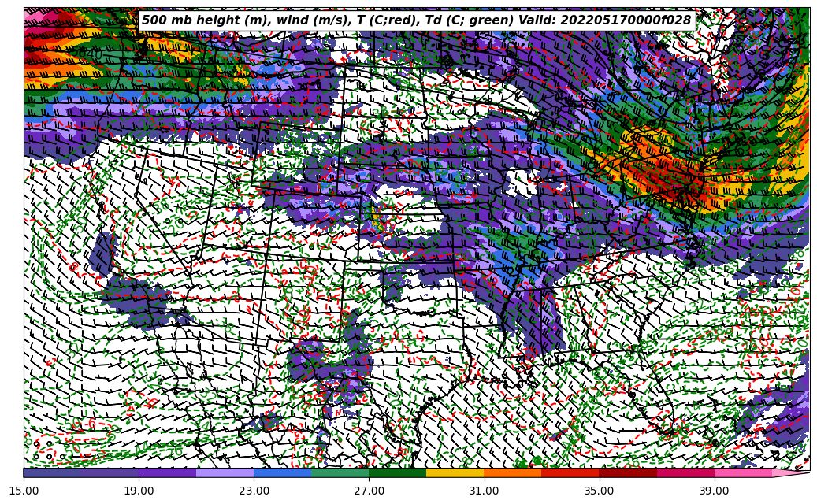This screenshot has height=504, width=817.
Task: Select the pink colorbar segment
Action: point(743,472)
